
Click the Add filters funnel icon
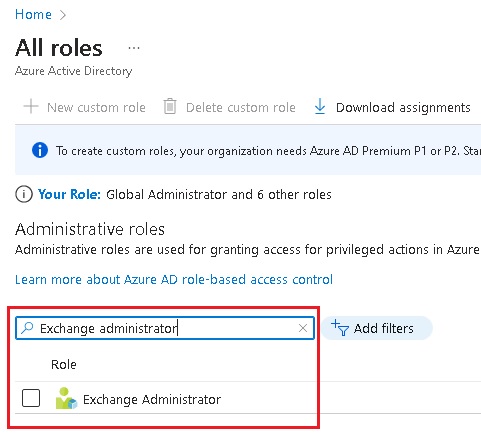340,328
